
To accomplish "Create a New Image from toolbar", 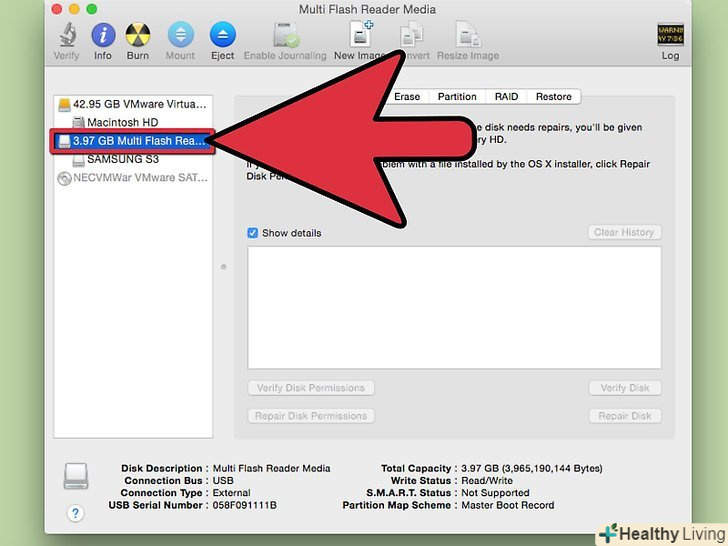I will tap(360, 34).
